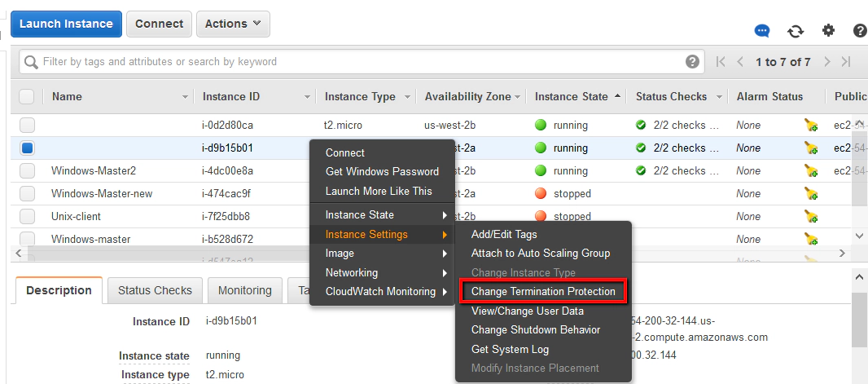Open the settings gear icon

click(828, 30)
